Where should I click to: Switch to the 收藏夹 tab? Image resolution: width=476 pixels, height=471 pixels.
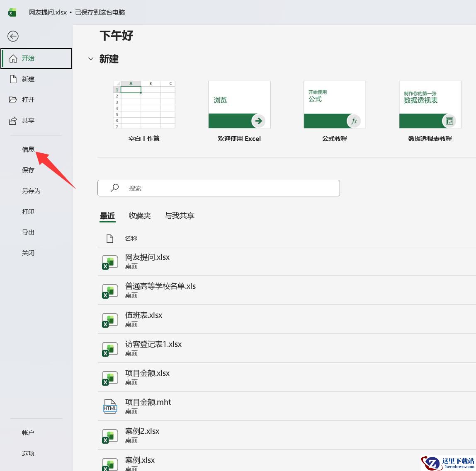point(140,216)
